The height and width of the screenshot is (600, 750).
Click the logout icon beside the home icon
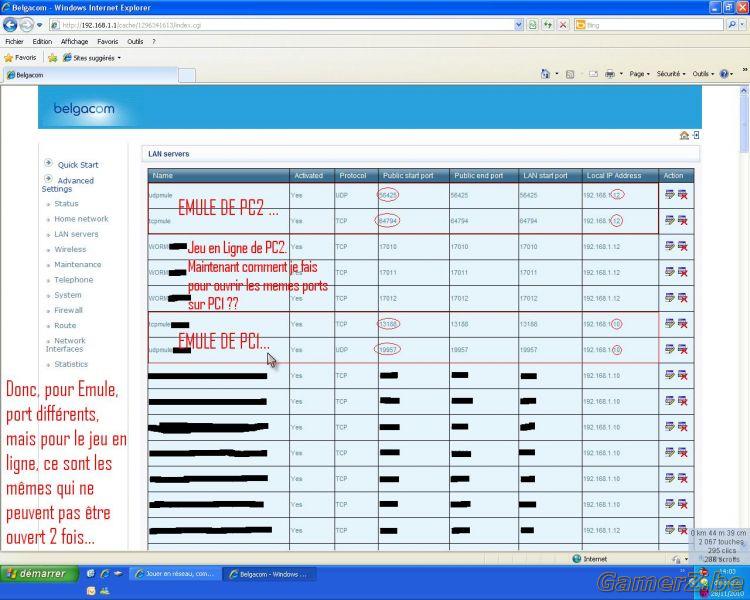coord(696,135)
